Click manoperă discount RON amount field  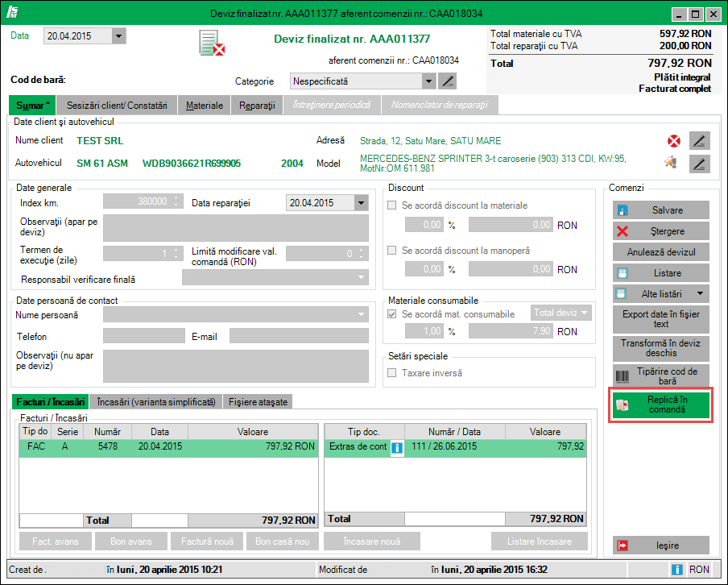coord(511,269)
